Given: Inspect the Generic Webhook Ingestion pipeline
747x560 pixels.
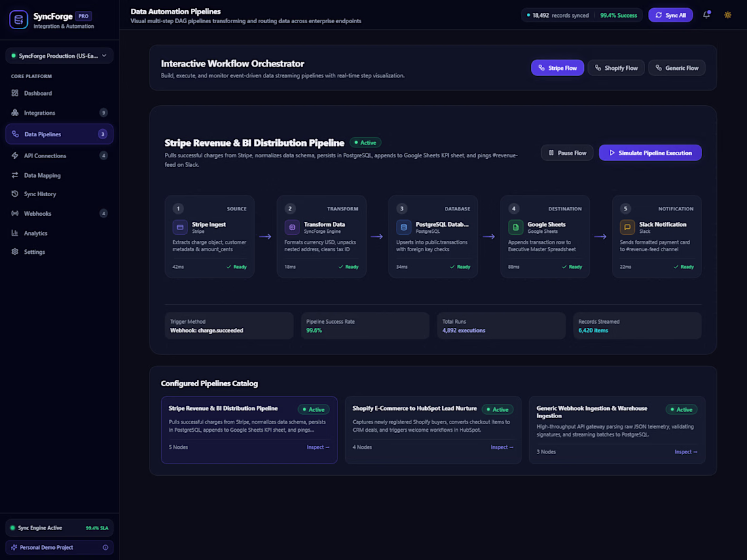Looking at the screenshot, I should point(686,452).
